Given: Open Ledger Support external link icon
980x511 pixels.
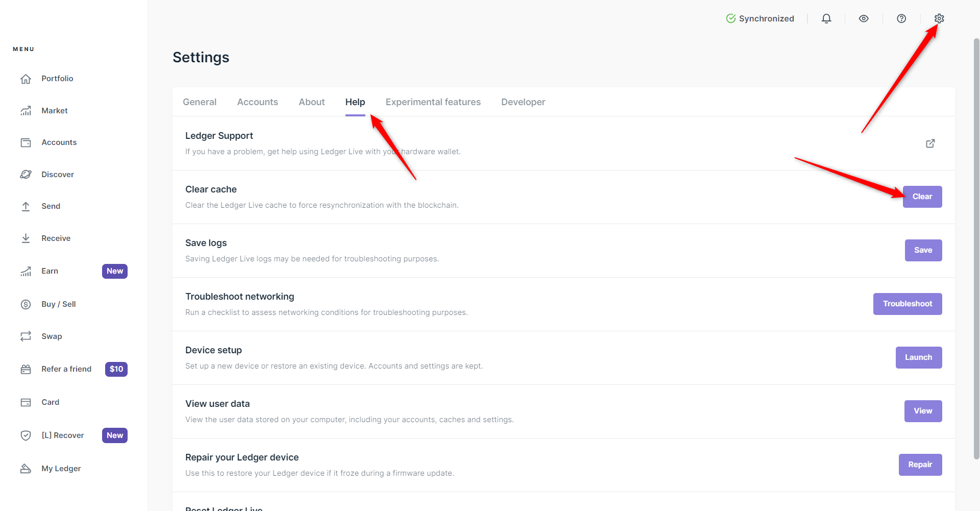Looking at the screenshot, I should click(930, 143).
